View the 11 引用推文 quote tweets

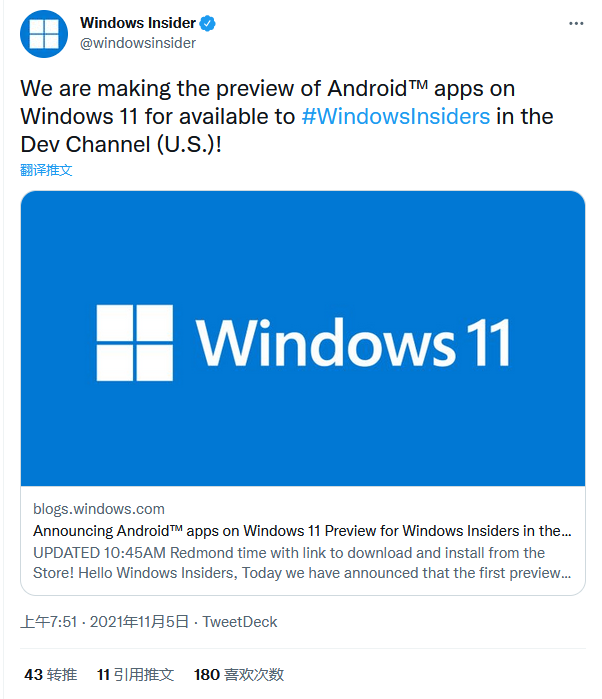(136, 674)
